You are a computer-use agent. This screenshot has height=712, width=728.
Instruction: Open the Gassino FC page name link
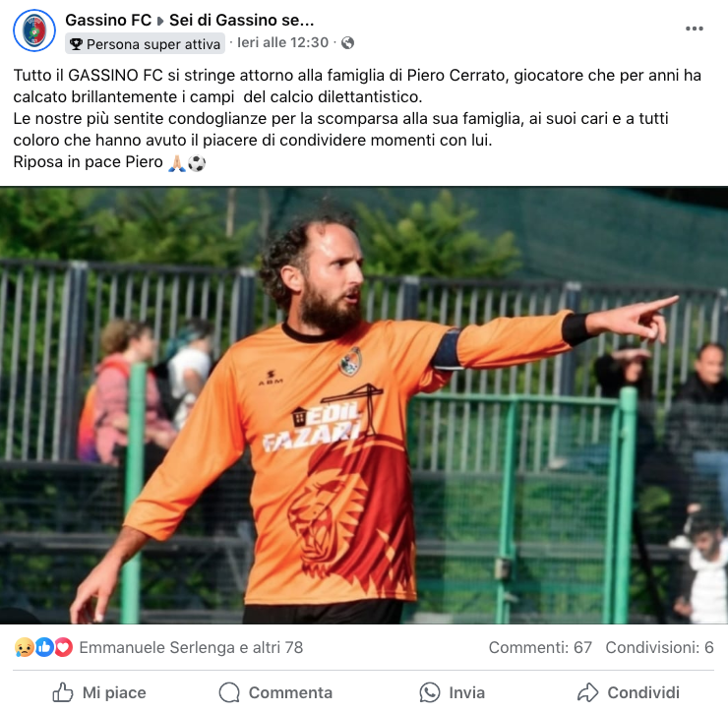point(108,20)
